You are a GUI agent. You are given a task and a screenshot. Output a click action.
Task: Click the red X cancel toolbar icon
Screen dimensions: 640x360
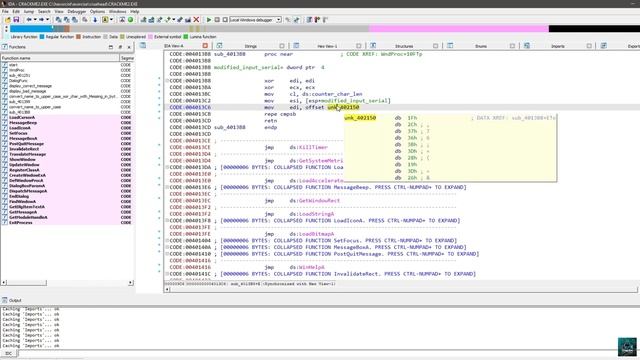pos(196,20)
